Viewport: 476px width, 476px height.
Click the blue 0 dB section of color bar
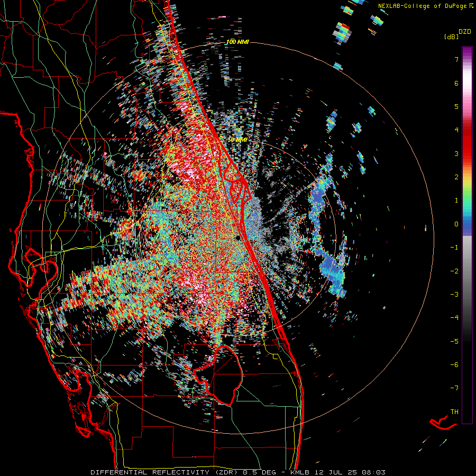[x=467, y=225]
